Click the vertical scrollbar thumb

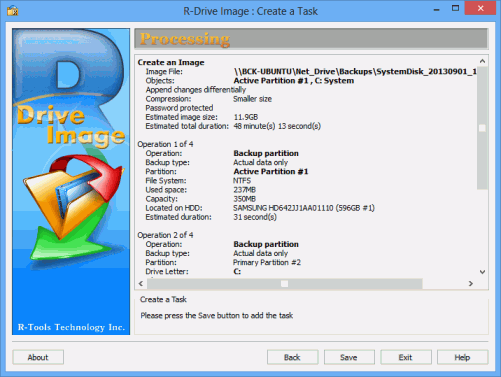[x=482, y=128]
